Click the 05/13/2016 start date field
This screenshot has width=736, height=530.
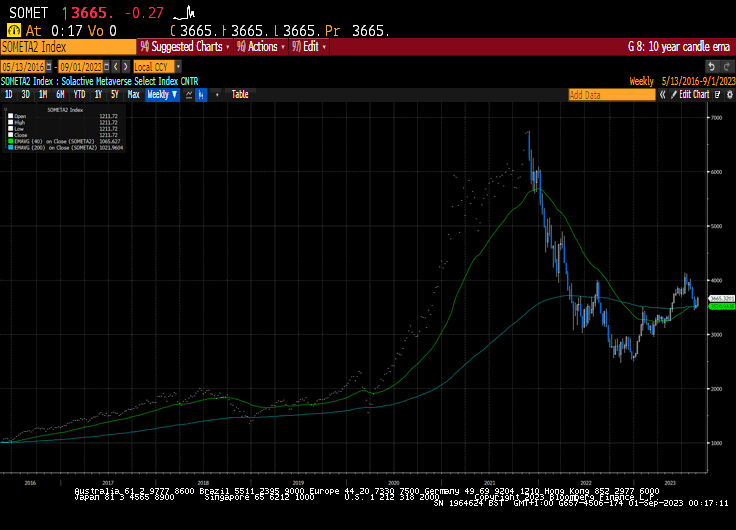pyautogui.click(x=23, y=67)
